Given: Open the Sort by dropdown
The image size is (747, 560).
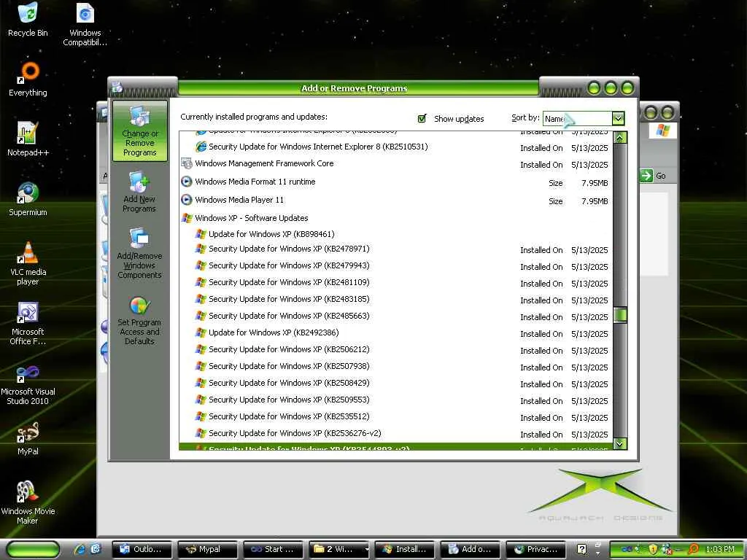Looking at the screenshot, I should (618, 118).
